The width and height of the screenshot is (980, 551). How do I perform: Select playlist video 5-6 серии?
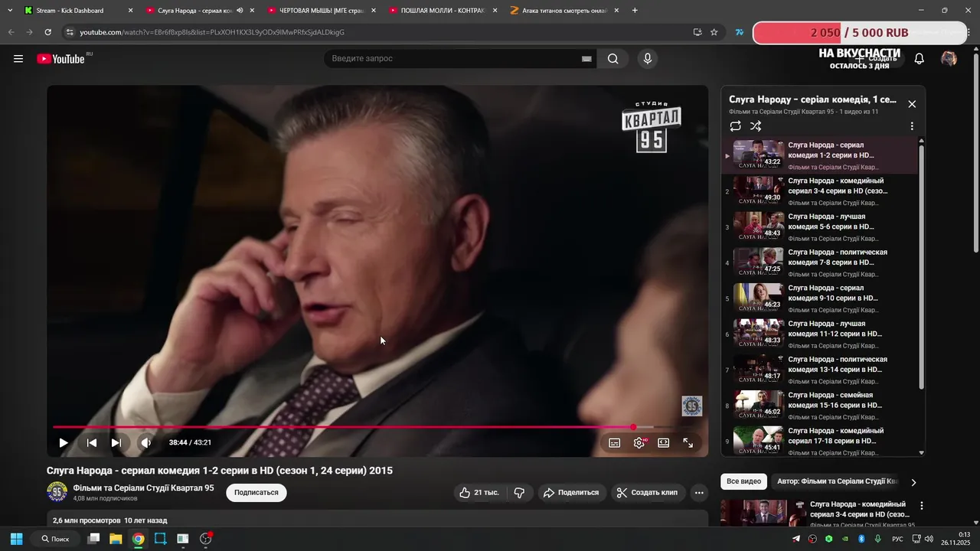tap(820, 227)
